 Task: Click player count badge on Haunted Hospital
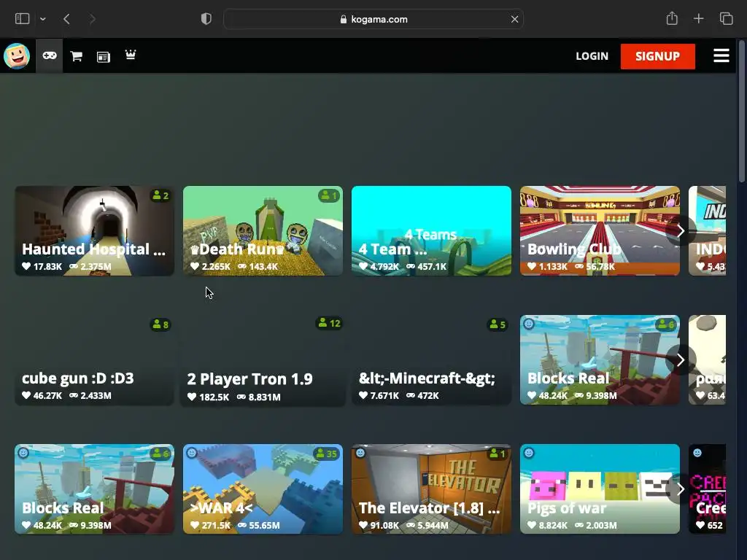tap(160, 195)
